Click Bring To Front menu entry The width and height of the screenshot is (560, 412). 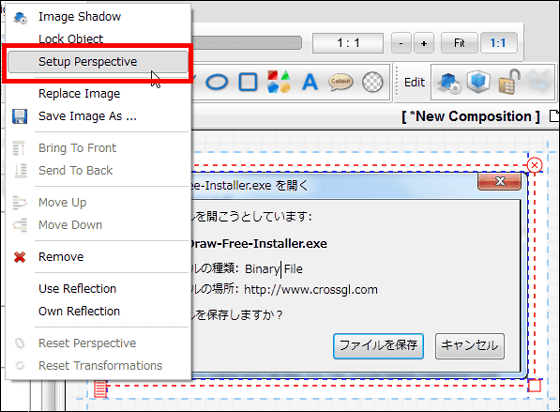point(98,148)
